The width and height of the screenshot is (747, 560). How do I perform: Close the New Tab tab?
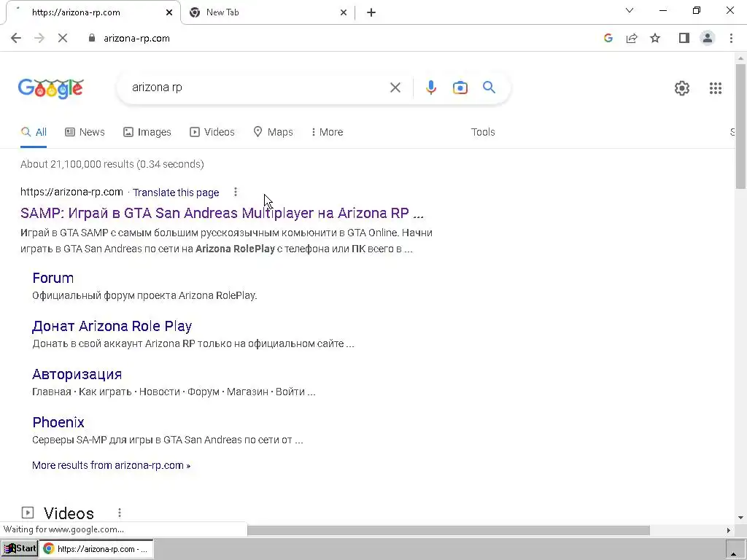(x=344, y=12)
